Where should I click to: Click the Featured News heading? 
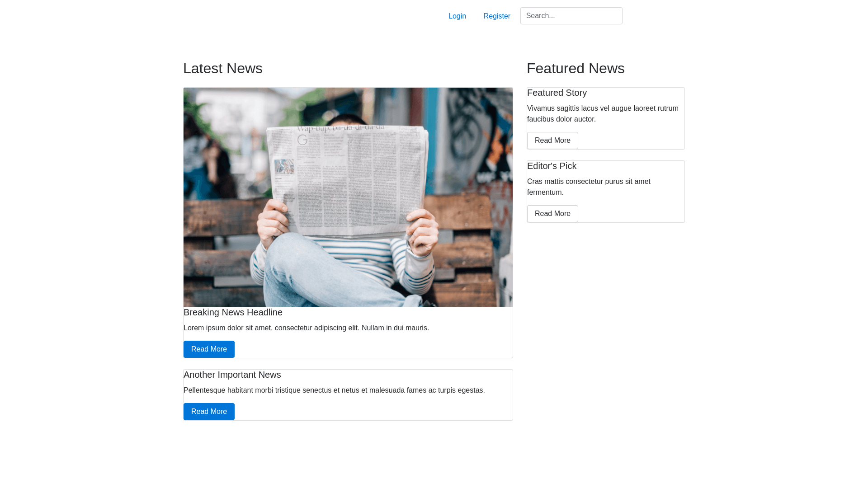coord(575,68)
